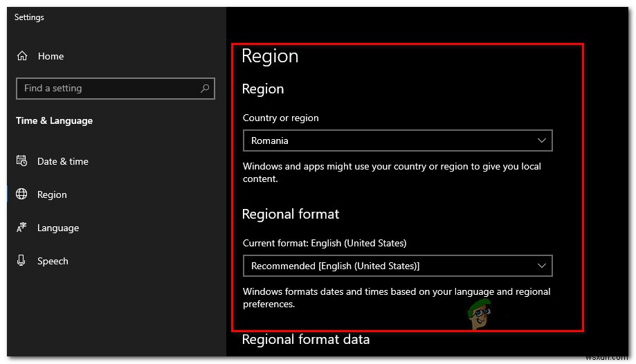Select Region in the sidebar

(52, 194)
